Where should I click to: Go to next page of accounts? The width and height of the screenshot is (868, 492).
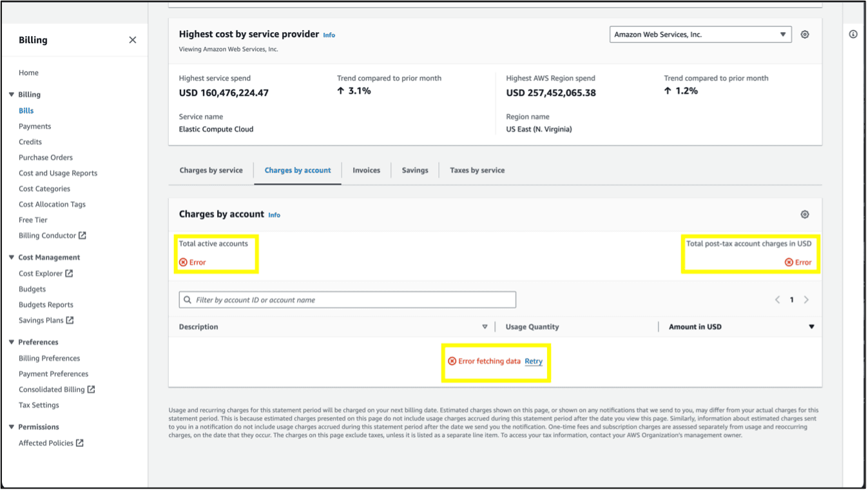coord(806,300)
